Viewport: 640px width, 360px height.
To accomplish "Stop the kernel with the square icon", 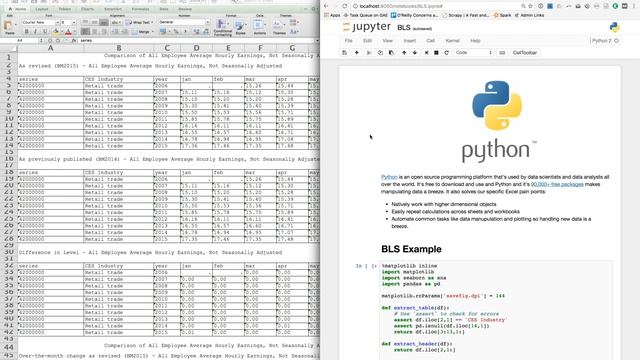I will pyautogui.click(x=436, y=53).
